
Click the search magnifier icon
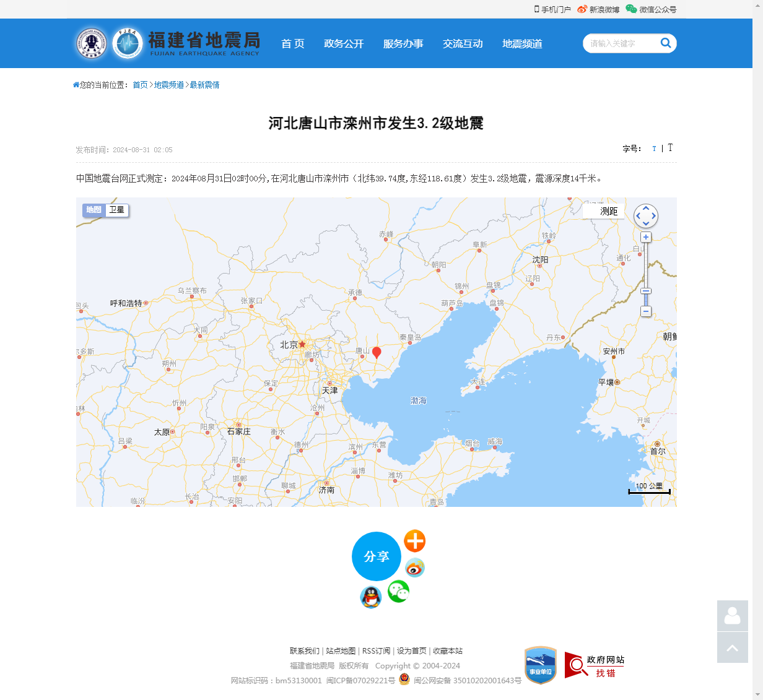(666, 43)
